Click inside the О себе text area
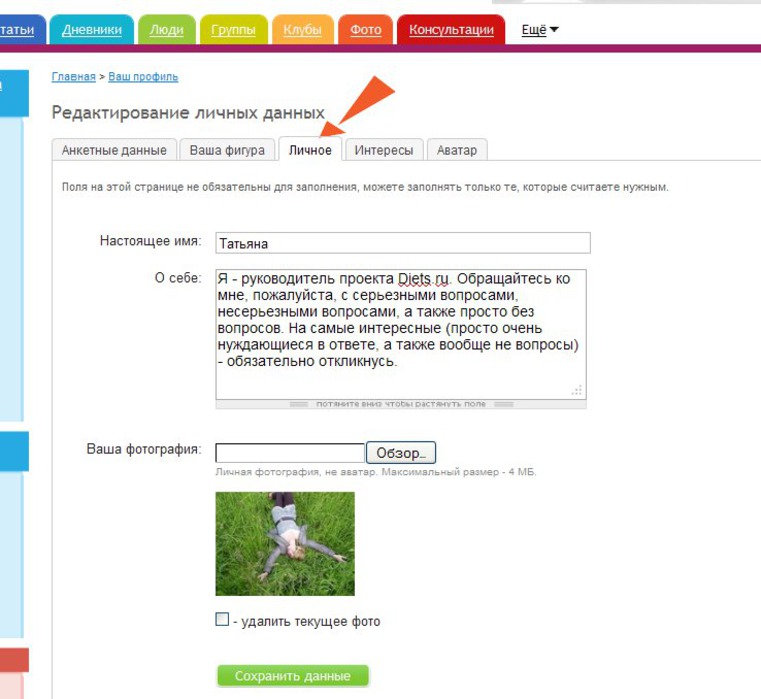Viewport: 761px width, 699px height. [x=400, y=333]
